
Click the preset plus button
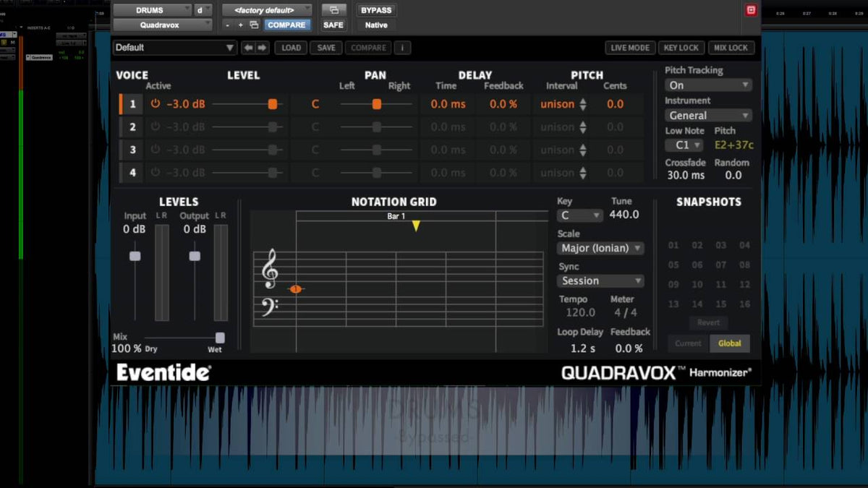click(x=241, y=25)
